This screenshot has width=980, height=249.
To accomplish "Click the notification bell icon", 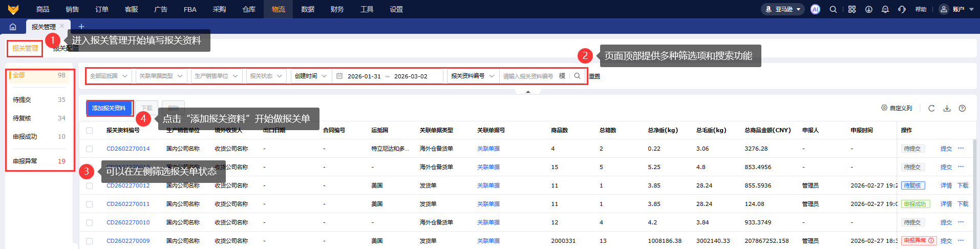I will pos(885,9).
